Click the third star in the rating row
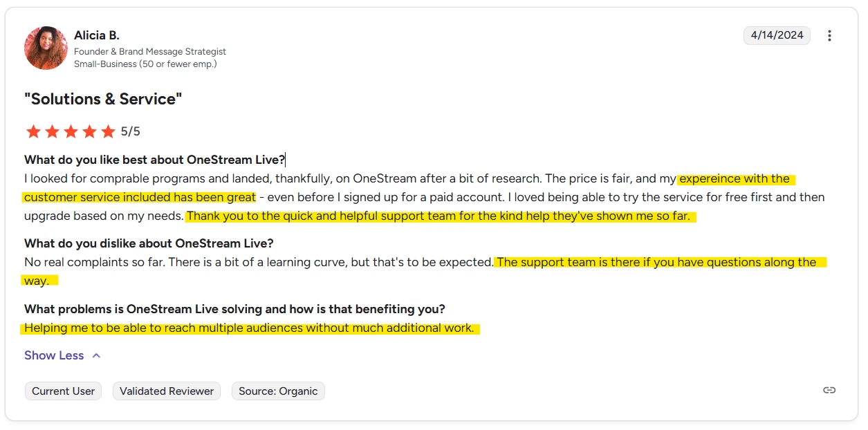 [71, 131]
